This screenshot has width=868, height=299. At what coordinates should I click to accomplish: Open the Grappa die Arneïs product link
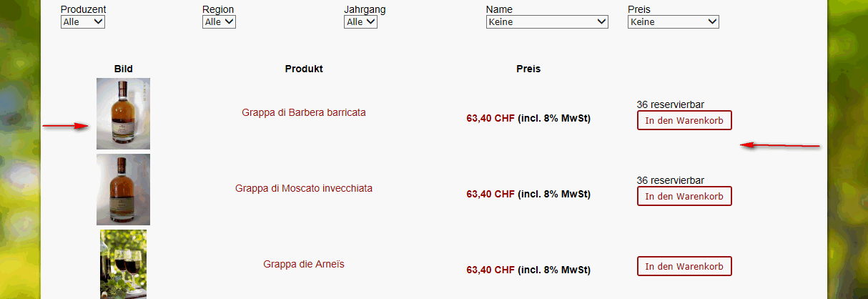[304, 265]
